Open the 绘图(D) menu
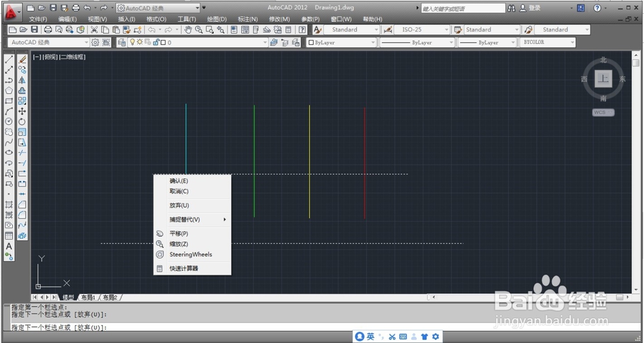This screenshot has height=343, width=644. pyautogui.click(x=217, y=19)
